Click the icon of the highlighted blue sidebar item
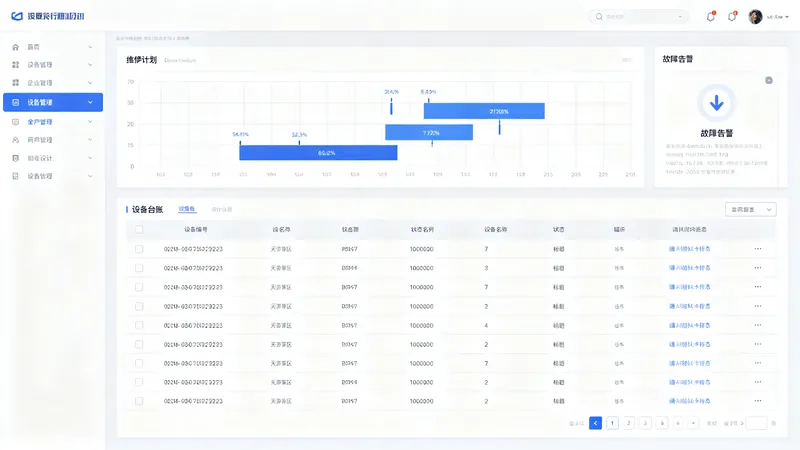The width and height of the screenshot is (800, 450). point(15,103)
